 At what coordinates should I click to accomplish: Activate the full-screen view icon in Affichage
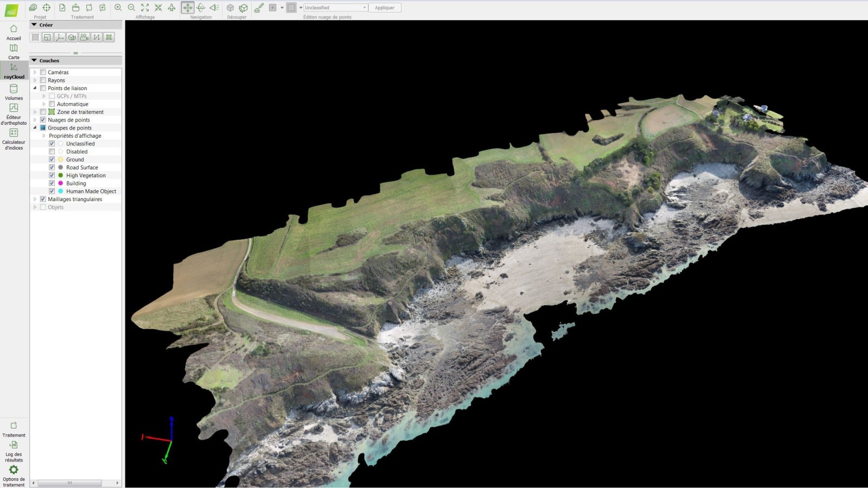coord(145,8)
